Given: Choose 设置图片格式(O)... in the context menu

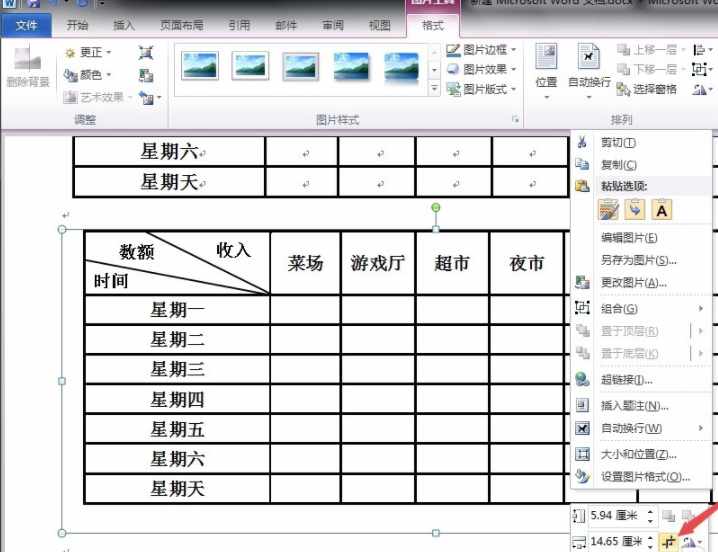Looking at the screenshot, I should pos(641,476).
